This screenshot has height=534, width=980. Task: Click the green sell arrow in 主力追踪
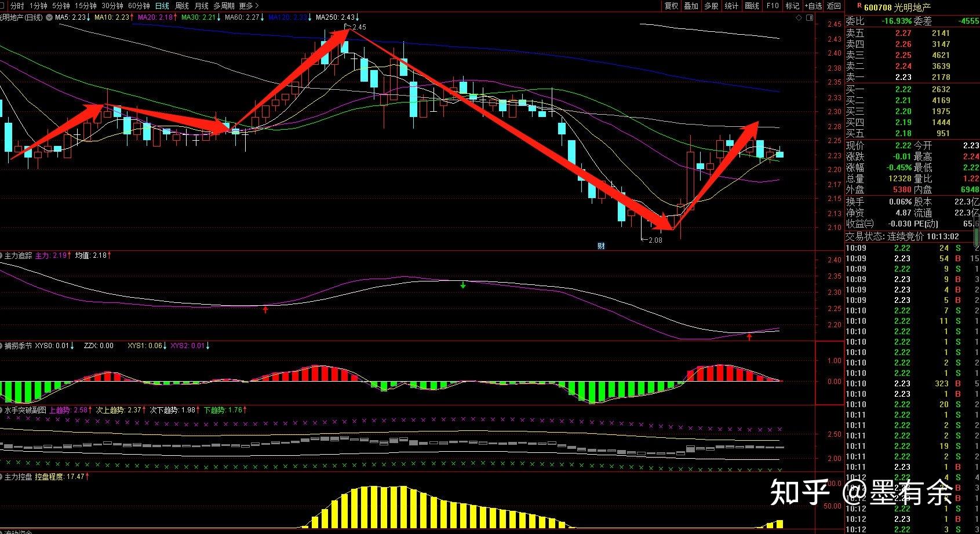pos(463,285)
